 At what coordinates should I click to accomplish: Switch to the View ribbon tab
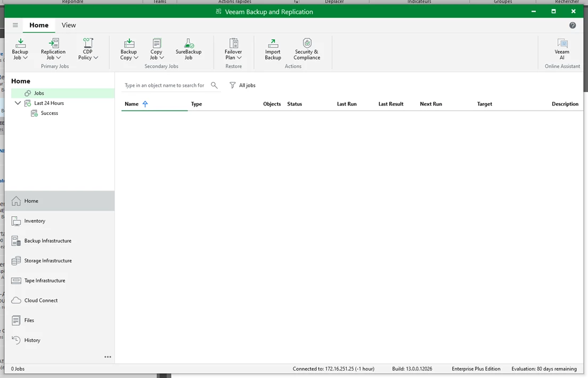69,25
